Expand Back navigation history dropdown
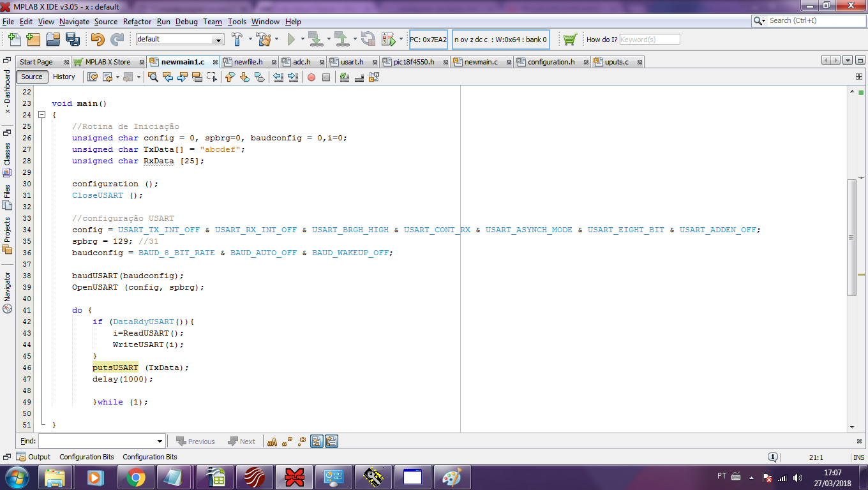The image size is (868, 490). (117, 77)
